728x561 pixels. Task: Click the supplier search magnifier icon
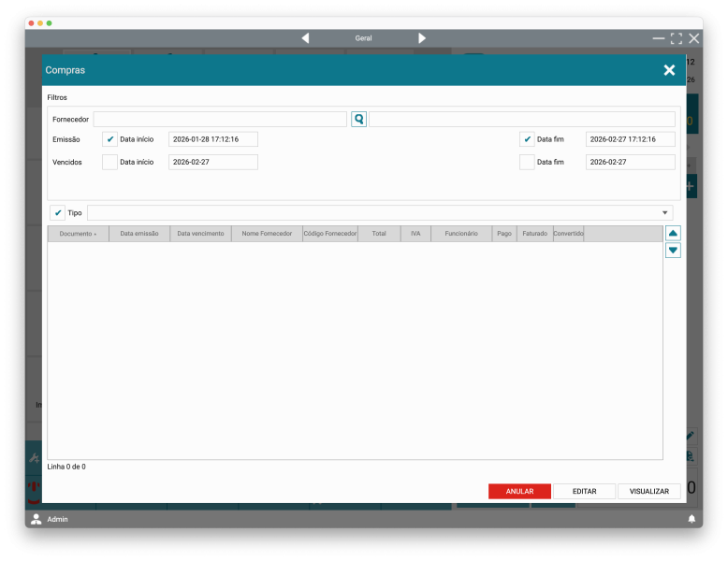[x=358, y=120]
